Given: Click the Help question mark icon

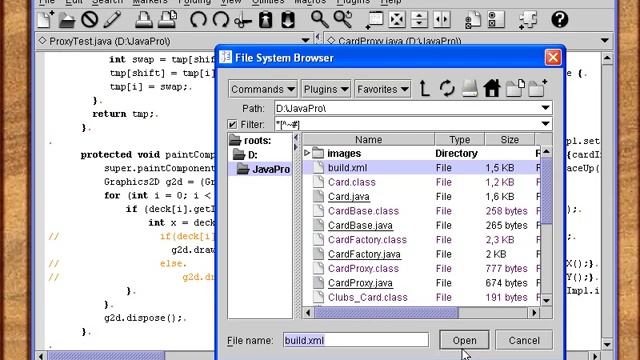Looking at the screenshot, I should coord(560,20).
